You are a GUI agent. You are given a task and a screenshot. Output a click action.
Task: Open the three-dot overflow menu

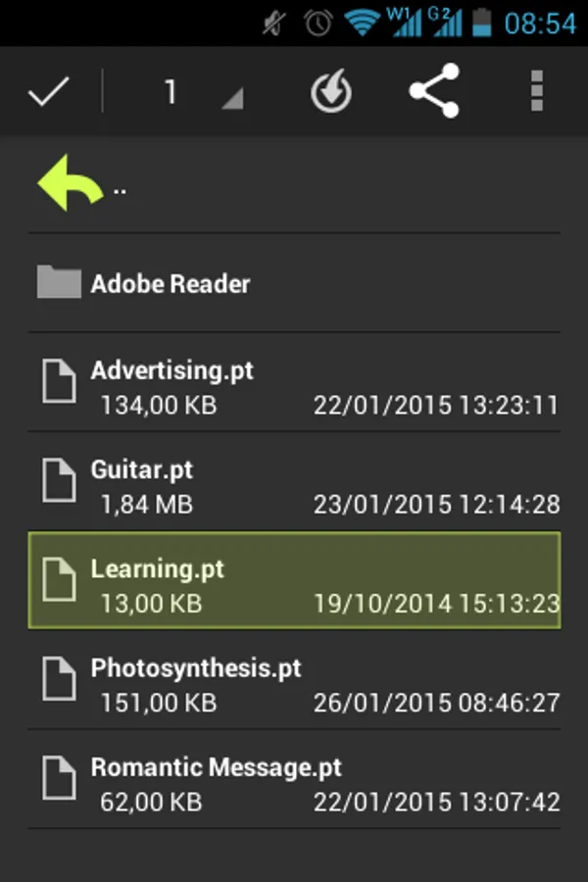pos(535,92)
